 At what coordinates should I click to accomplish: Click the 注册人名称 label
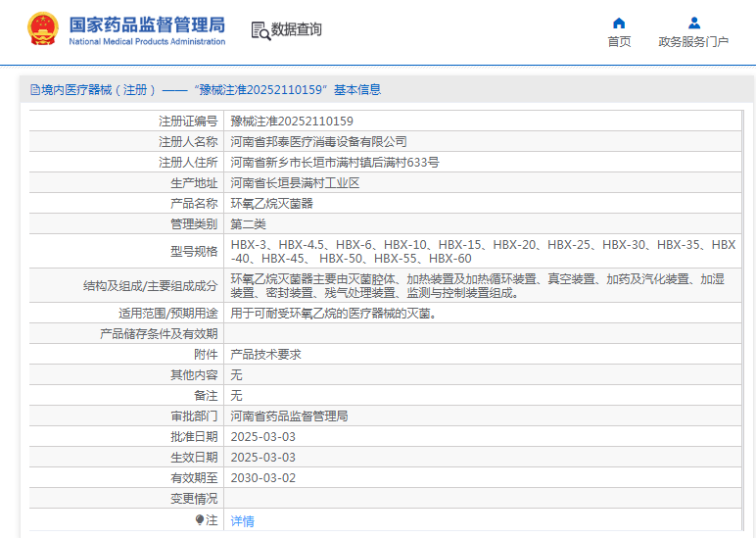coord(189,142)
